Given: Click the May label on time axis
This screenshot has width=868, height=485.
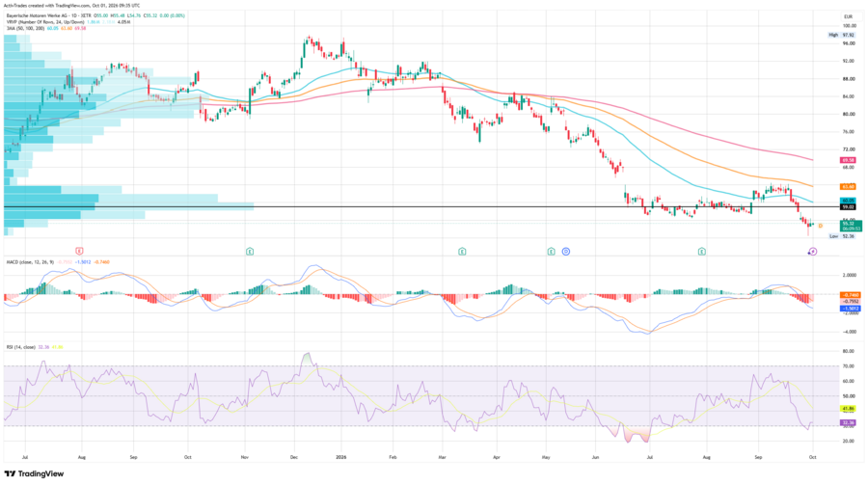Looking at the screenshot, I should pos(546,458).
